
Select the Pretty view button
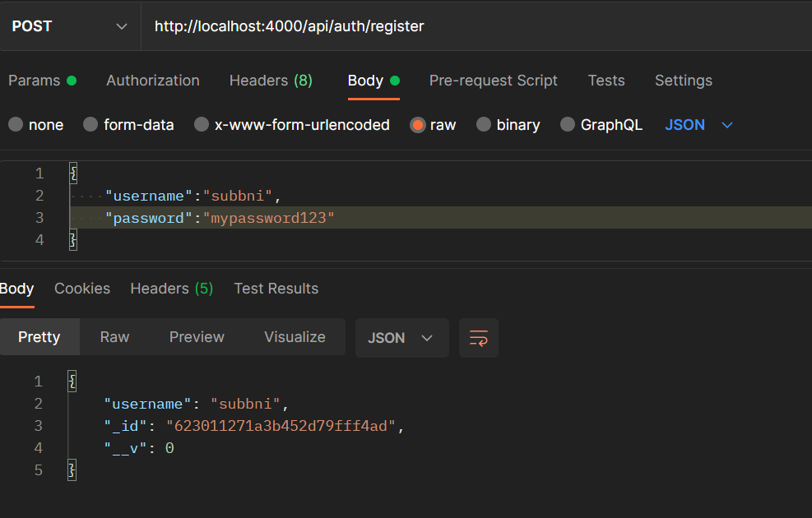click(x=39, y=337)
